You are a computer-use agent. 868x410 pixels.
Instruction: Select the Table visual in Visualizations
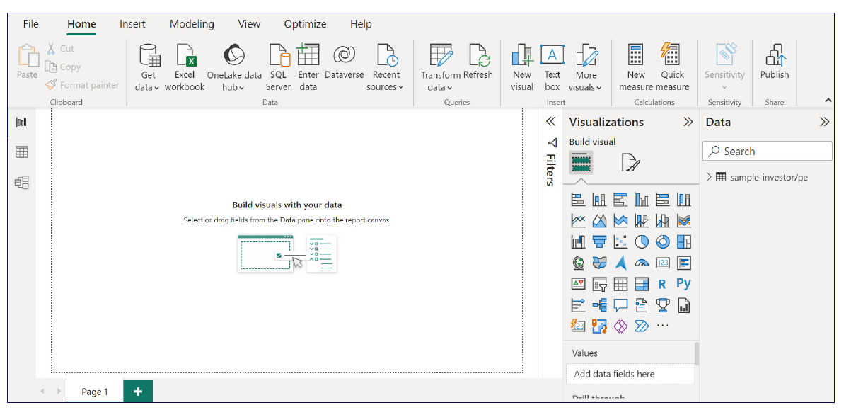click(x=620, y=284)
